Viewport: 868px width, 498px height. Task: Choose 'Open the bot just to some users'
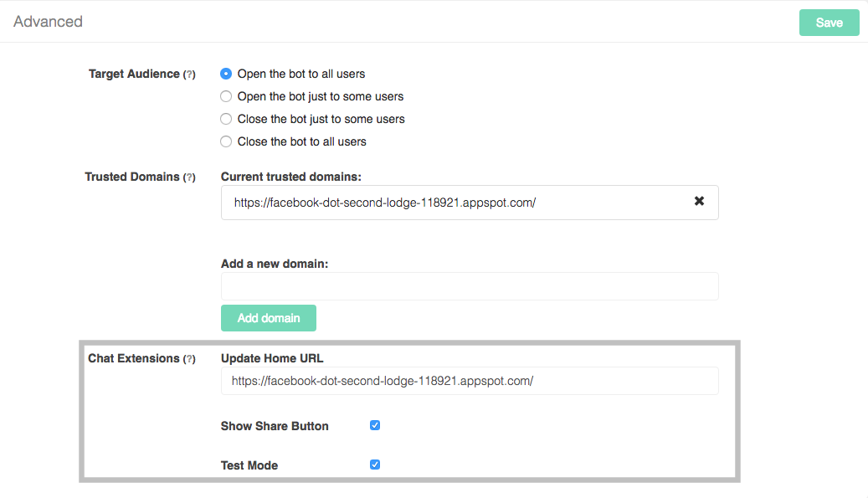pyautogui.click(x=226, y=96)
